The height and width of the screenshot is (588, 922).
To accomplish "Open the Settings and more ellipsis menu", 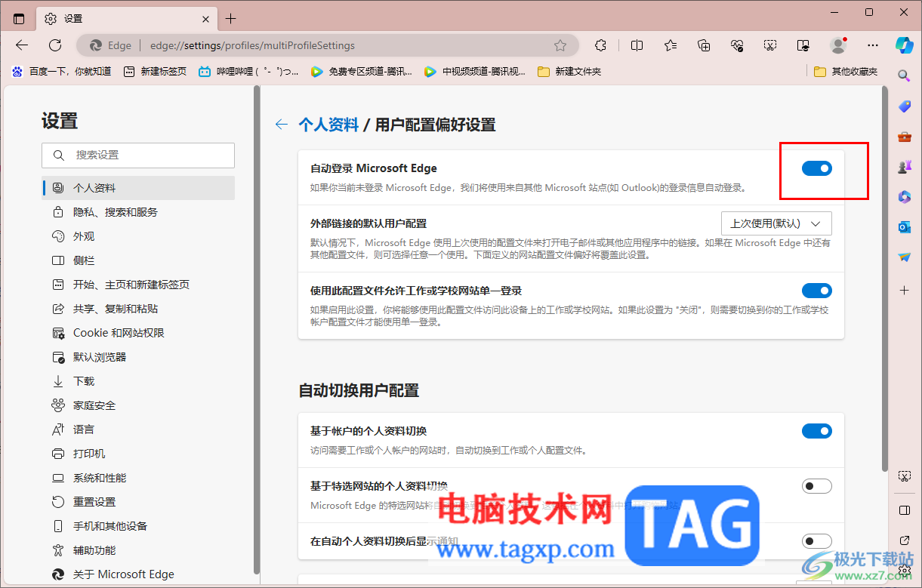I will [x=873, y=45].
